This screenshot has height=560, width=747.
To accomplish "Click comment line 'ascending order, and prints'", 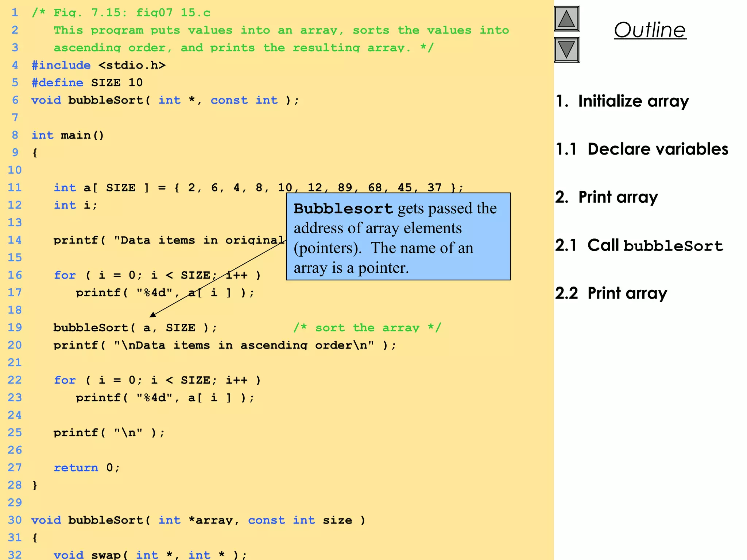I will coord(244,48).
